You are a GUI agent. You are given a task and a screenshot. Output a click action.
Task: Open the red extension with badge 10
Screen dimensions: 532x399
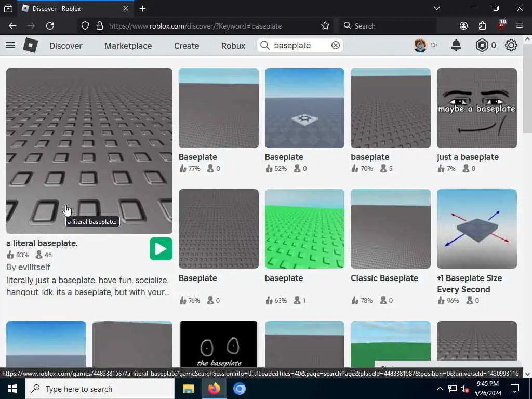[501, 25]
